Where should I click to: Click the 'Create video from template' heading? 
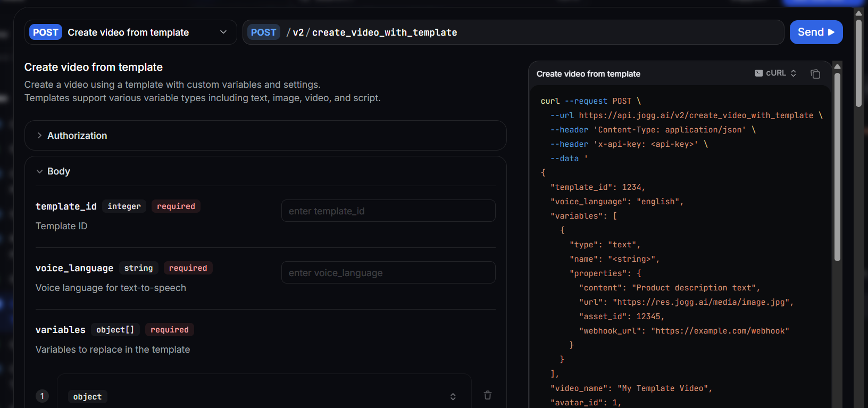[x=94, y=67]
